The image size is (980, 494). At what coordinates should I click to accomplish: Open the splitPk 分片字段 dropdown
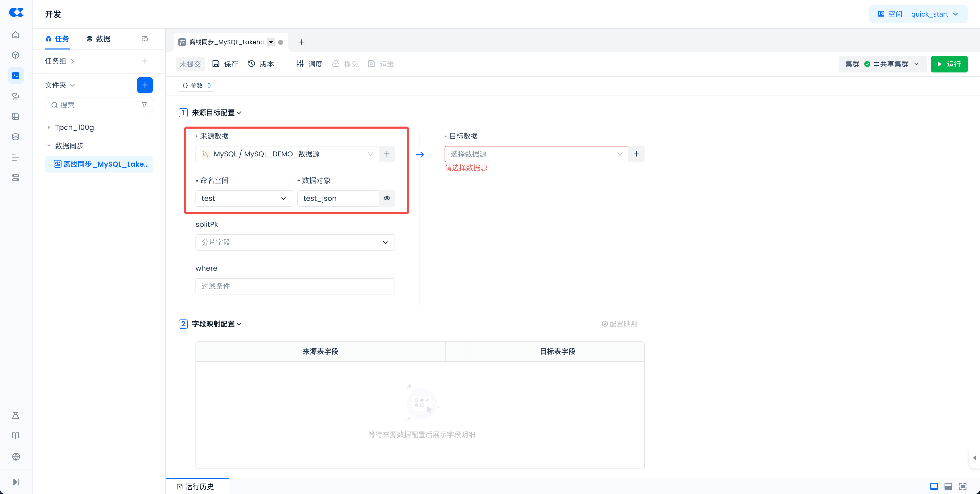point(295,243)
